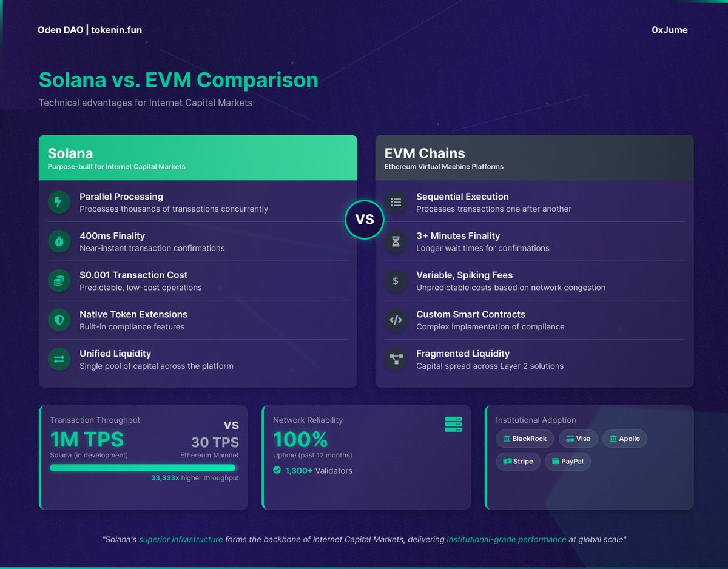Screen dimensions: 728x569
Task: Click the server stack icon in Network Reliability
Action: pos(453,425)
